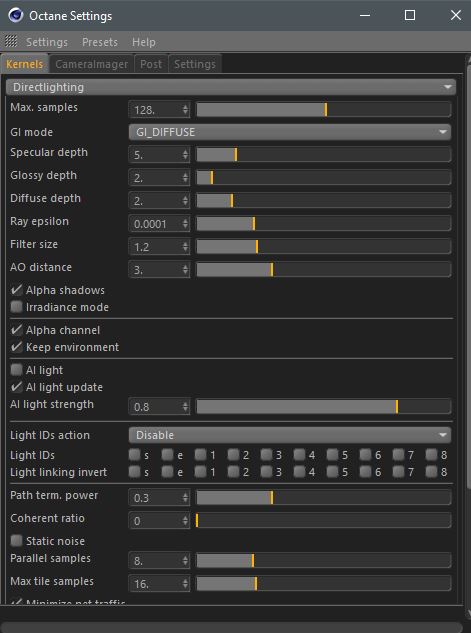Switch to the CameraImager tab
The height and width of the screenshot is (633, 471).
pyautogui.click(x=92, y=64)
